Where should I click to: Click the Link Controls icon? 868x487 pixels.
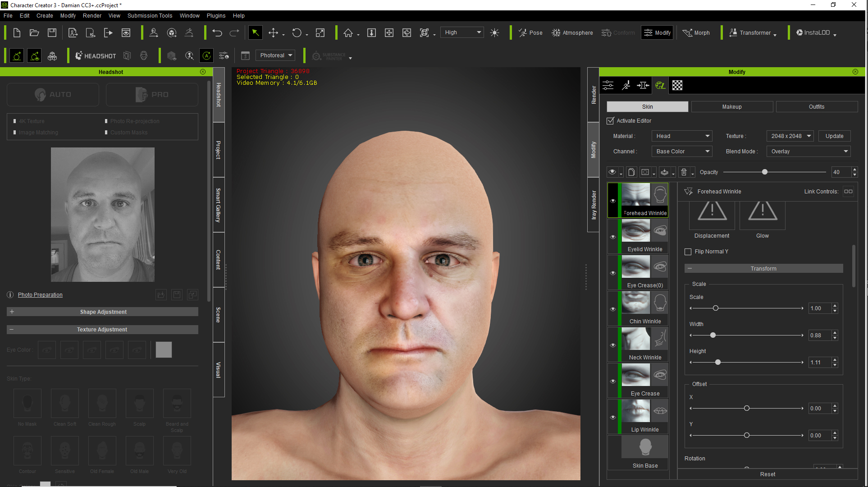[848, 192]
